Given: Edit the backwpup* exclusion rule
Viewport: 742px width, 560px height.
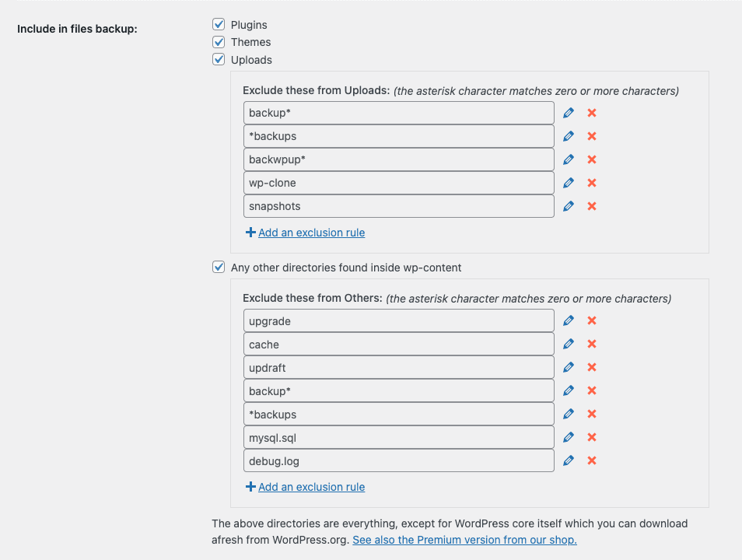Looking at the screenshot, I should point(569,159).
